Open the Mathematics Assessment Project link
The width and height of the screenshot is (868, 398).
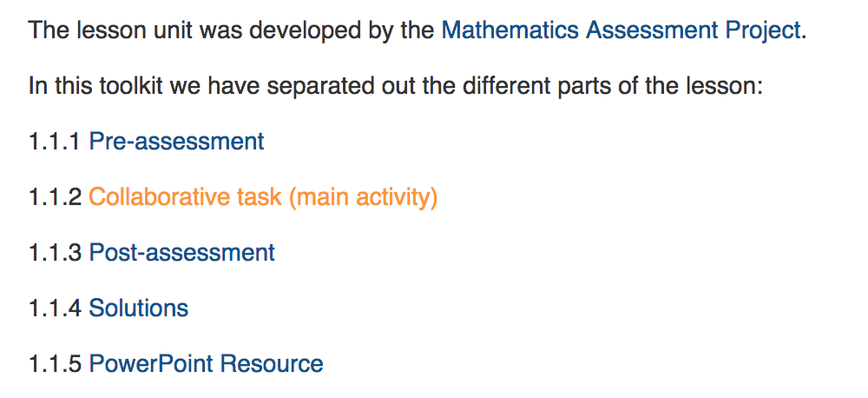621,31
